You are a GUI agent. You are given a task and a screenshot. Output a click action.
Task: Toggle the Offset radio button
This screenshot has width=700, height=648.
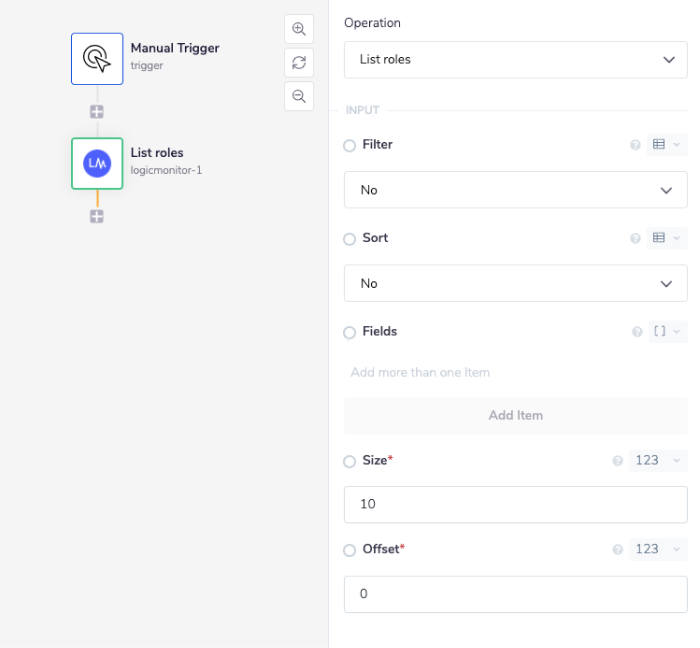tap(350, 550)
